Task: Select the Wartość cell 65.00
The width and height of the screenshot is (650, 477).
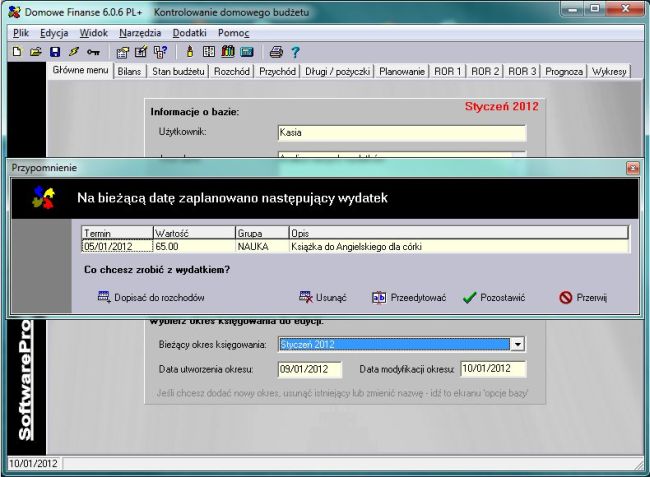Action: click(194, 247)
